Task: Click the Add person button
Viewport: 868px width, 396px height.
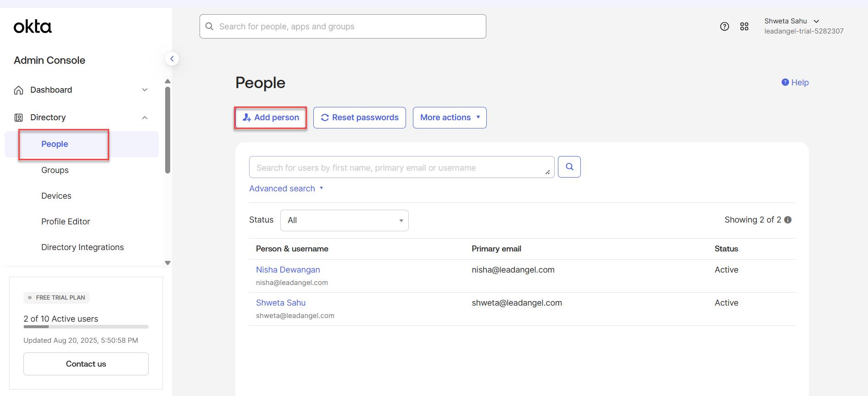Action: 271,117
